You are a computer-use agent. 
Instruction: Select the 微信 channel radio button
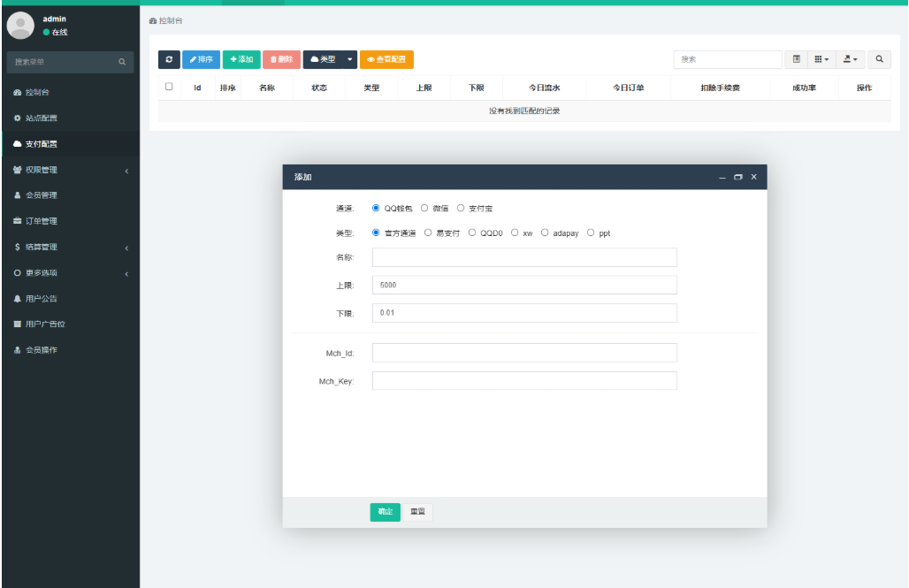(424, 209)
